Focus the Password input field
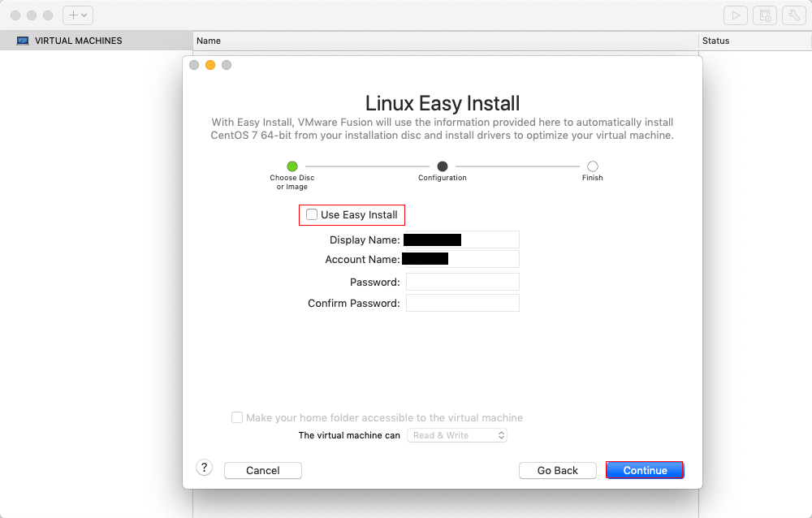812x518 pixels. tap(463, 282)
